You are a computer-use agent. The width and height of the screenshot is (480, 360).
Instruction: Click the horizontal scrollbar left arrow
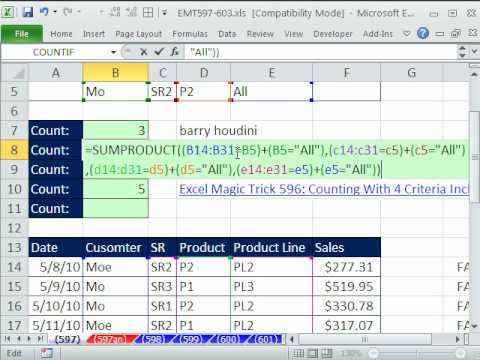pyautogui.click(x=292, y=339)
